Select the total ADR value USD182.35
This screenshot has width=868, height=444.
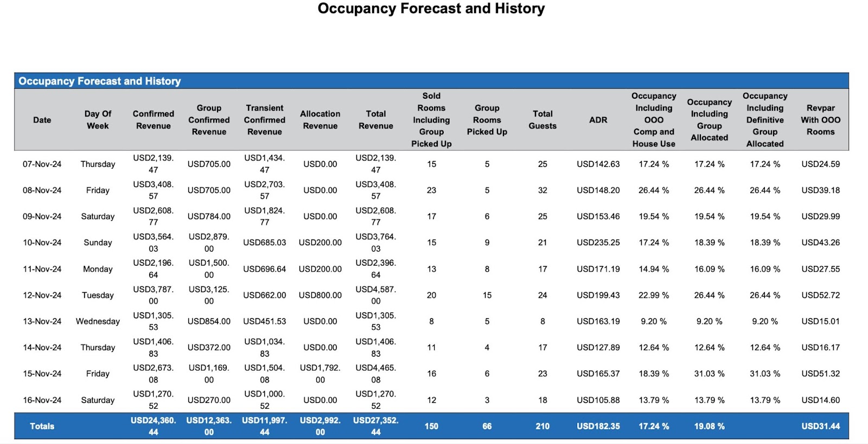(598, 426)
